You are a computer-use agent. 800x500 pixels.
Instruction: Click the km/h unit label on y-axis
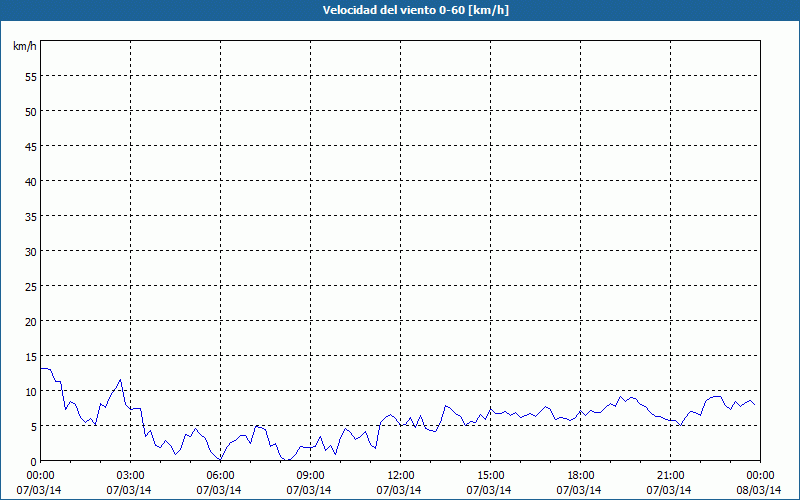(x=24, y=47)
